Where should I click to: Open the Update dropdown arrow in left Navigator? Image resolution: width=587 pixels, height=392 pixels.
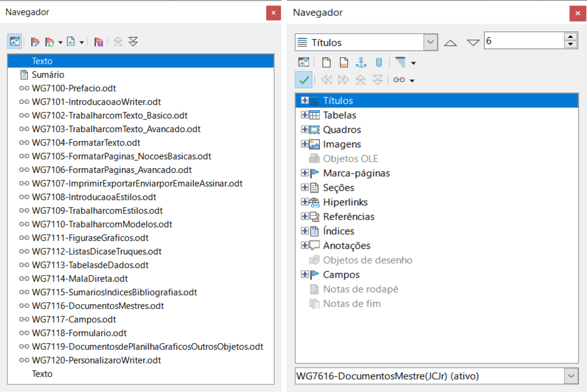click(x=60, y=42)
